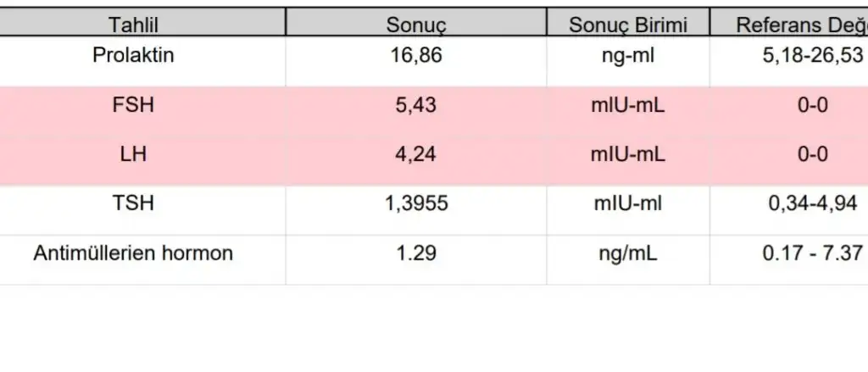The height and width of the screenshot is (372, 868).
Task: Select the TSH test name cell
Action: (x=133, y=203)
